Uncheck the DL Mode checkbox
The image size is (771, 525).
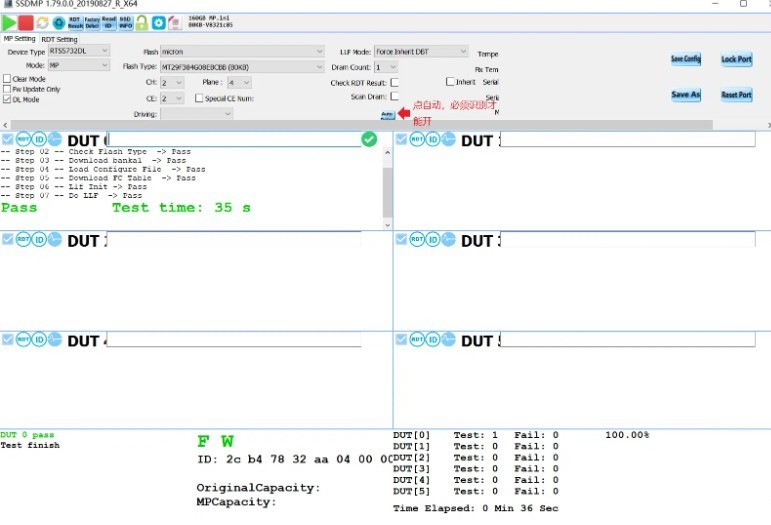(x=7, y=99)
